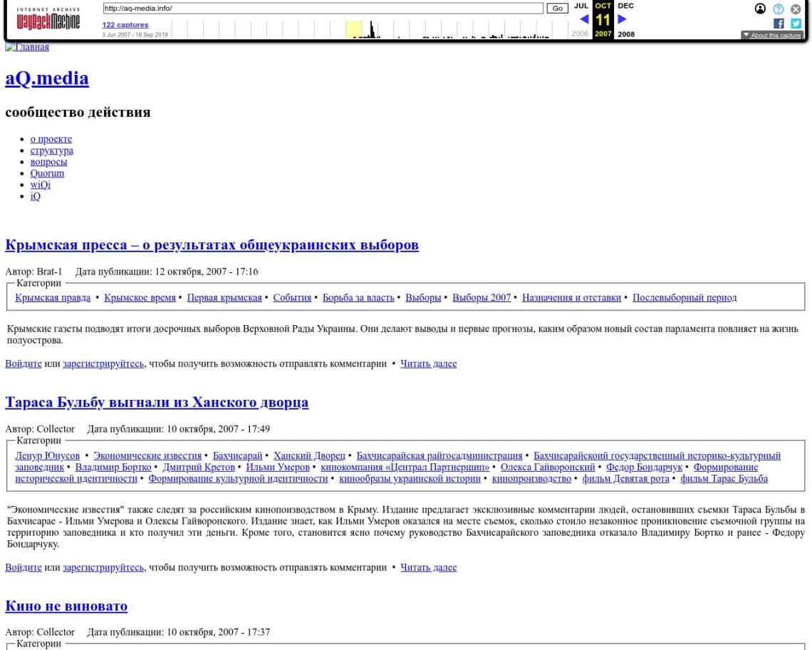
Task: Click the Wayback URL input field
Action: [323, 9]
